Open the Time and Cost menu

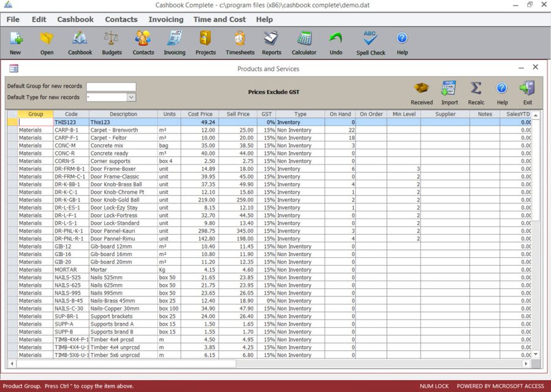[220, 20]
